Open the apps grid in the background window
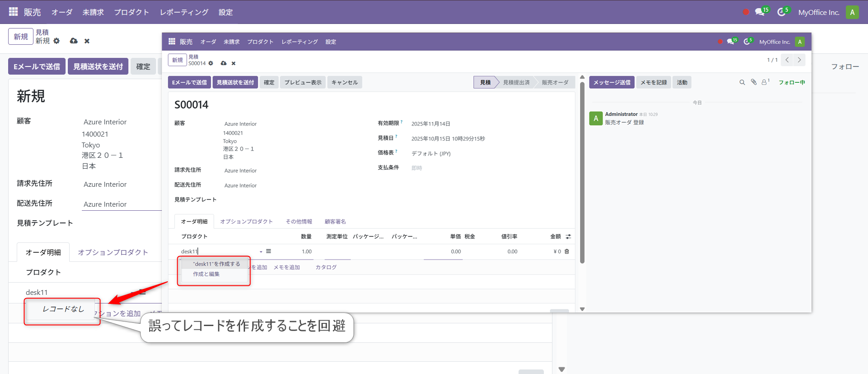868x374 pixels. click(14, 12)
